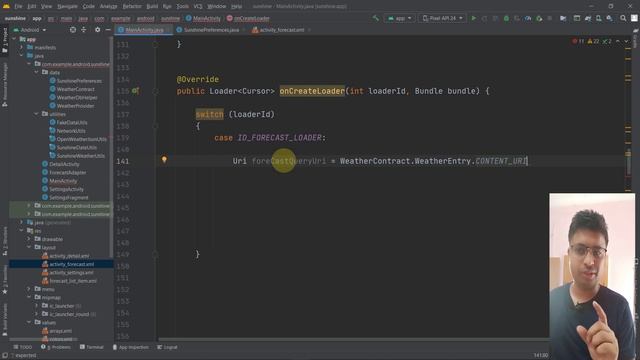This screenshot has width=640, height=360.
Task: Open the app run configuration dropdown
Action: point(400,18)
